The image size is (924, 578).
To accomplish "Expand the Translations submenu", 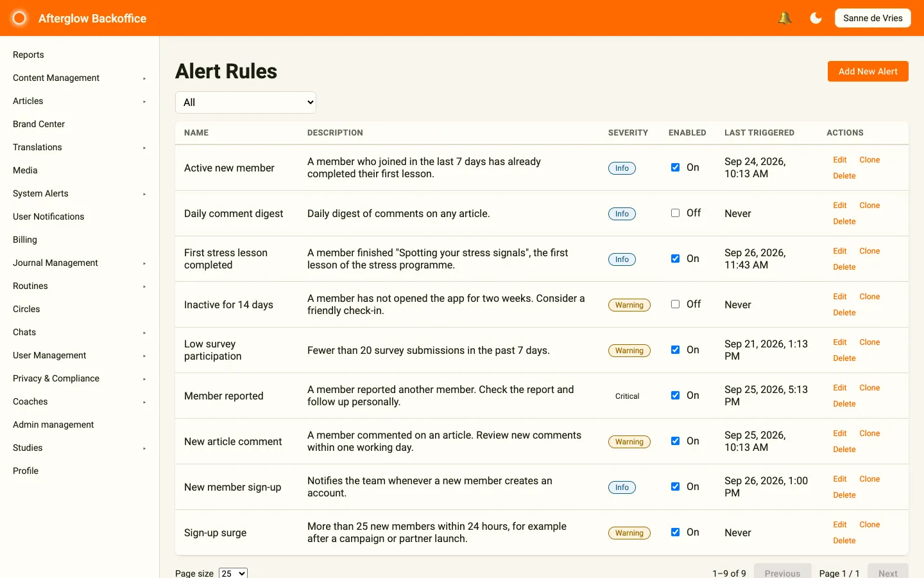I will click(x=80, y=147).
